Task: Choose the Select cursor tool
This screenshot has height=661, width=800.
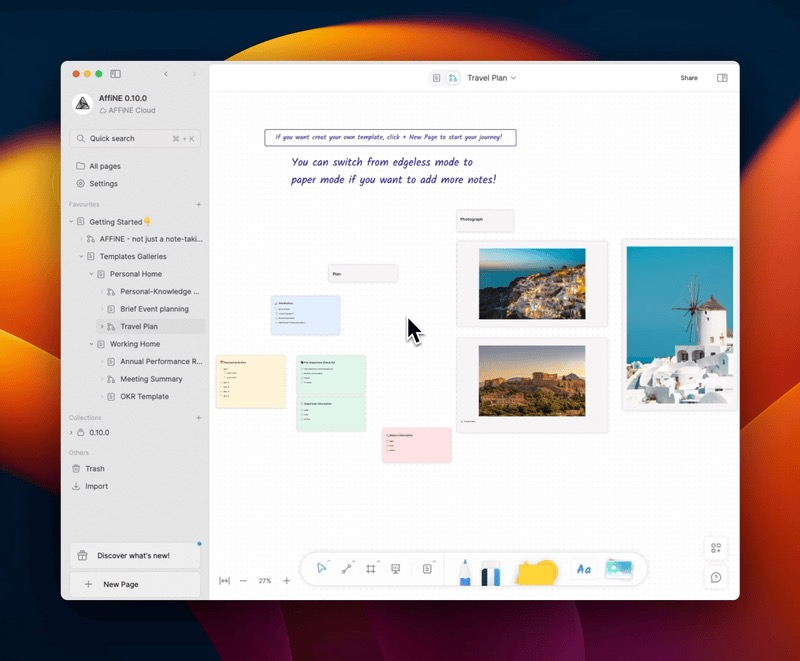Action: [321, 568]
